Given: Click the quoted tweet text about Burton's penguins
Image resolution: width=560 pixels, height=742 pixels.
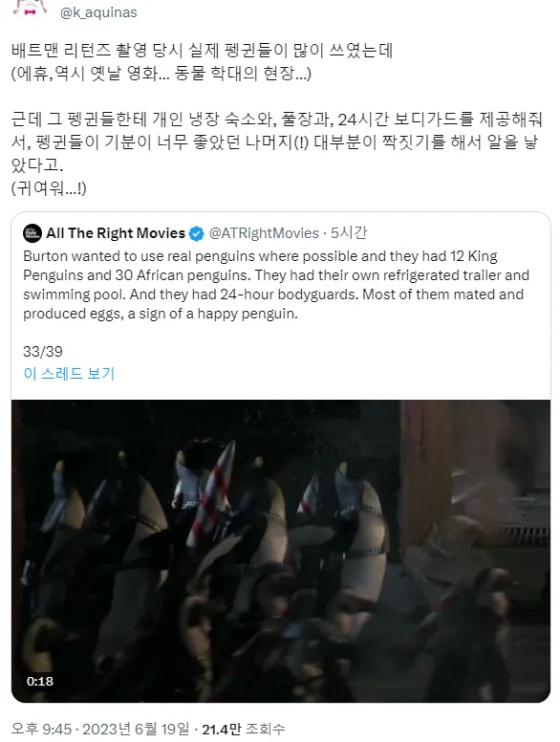Looking at the screenshot, I should [x=276, y=285].
